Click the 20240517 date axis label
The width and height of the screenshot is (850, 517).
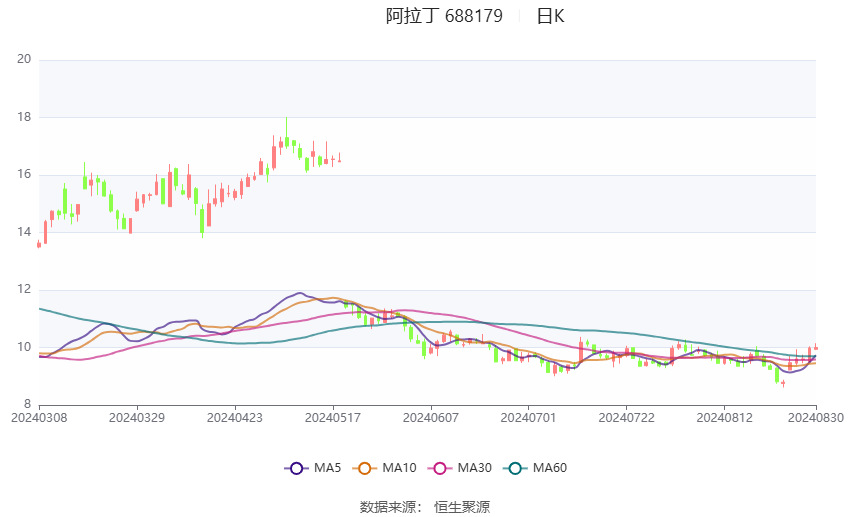pos(333,415)
